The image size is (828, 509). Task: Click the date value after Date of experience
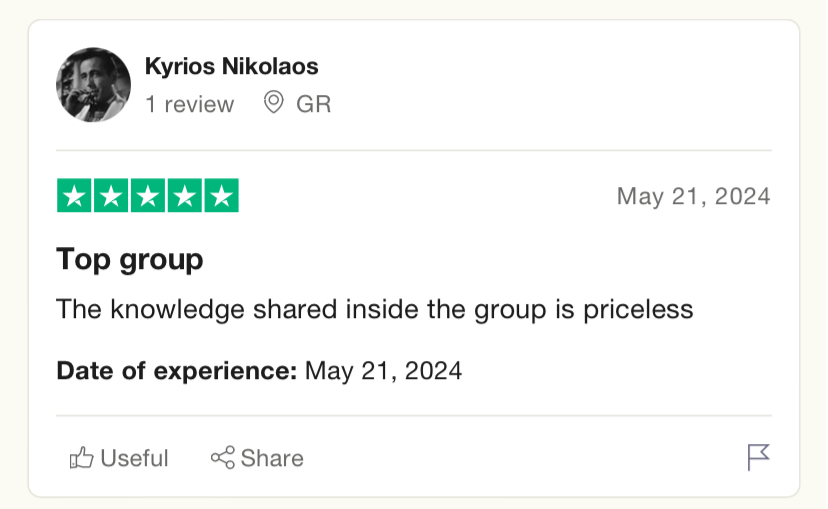[x=383, y=371]
